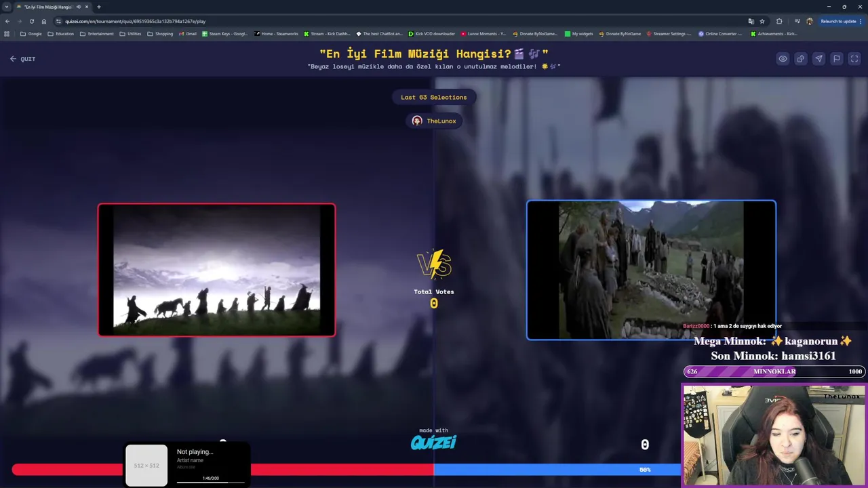Click the paper plane share icon

pyautogui.click(x=818, y=59)
